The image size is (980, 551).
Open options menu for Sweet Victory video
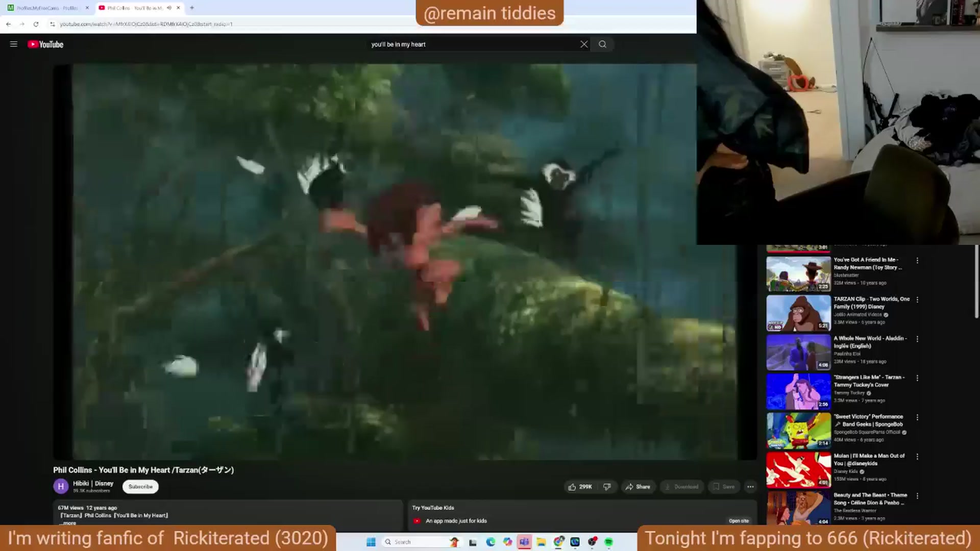[917, 417]
